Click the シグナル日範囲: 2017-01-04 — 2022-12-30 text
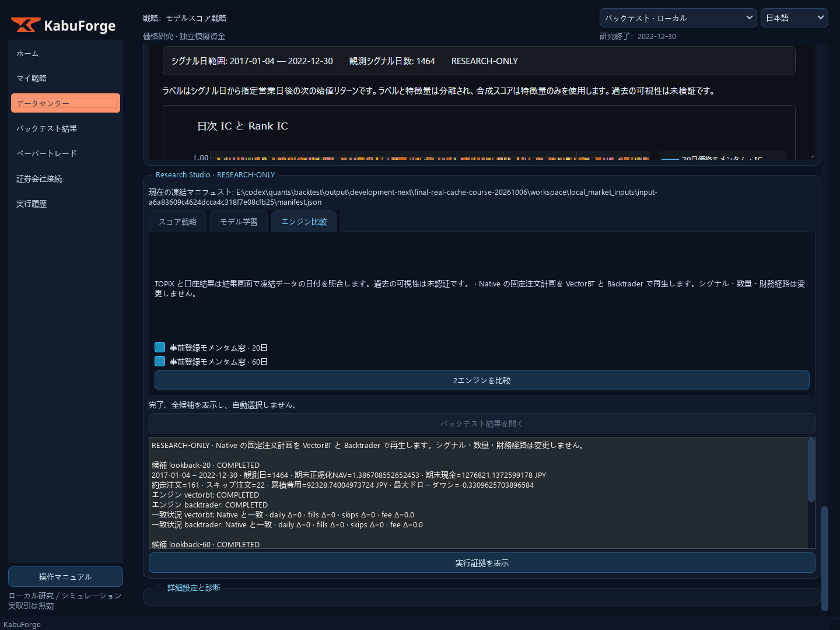 252,61
